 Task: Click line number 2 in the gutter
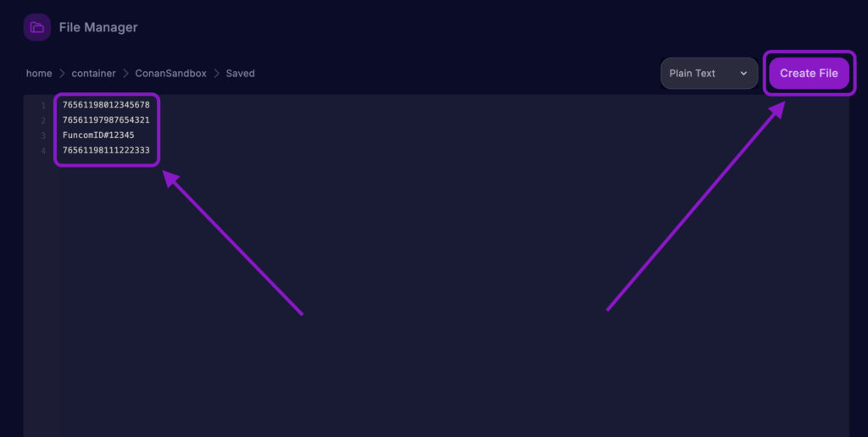point(43,120)
